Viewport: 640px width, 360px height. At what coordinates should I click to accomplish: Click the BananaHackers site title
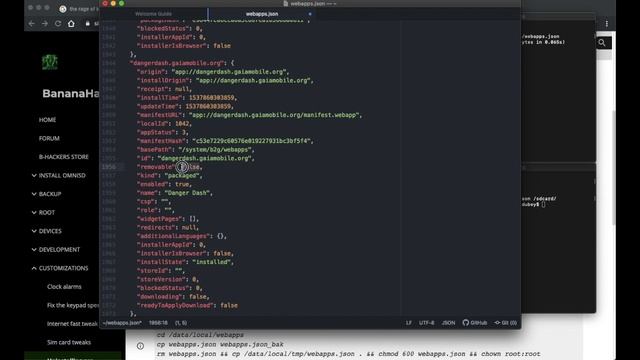point(71,93)
